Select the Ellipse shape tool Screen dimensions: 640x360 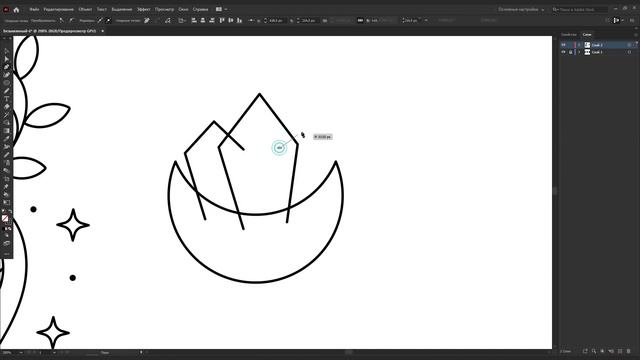pyautogui.click(x=7, y=83)
